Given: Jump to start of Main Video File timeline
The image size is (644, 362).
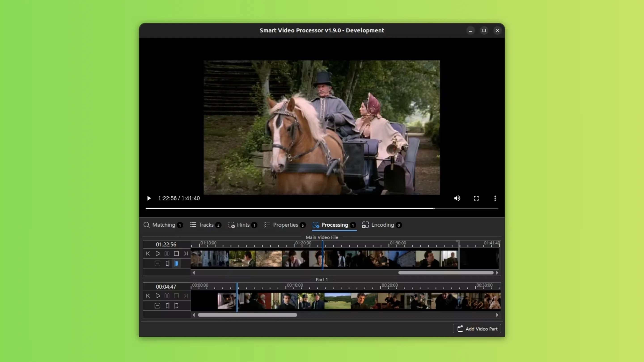Looking at the screenshot, I should (148, 254).
